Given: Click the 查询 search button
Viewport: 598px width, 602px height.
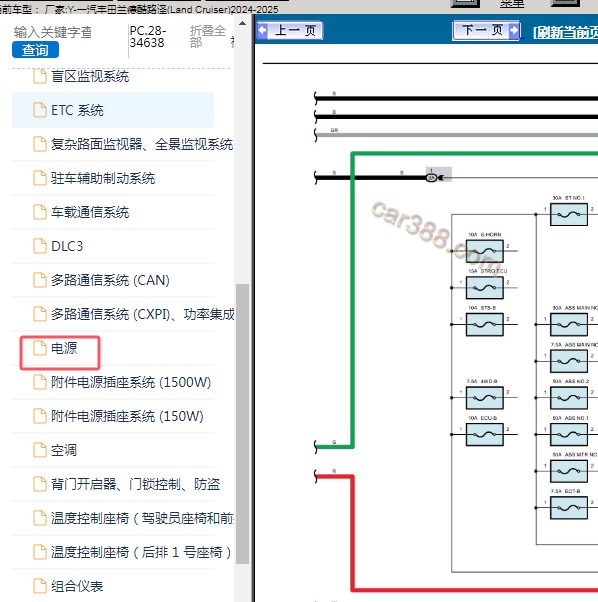Looking at the screenshot, I should coord(35,50).
